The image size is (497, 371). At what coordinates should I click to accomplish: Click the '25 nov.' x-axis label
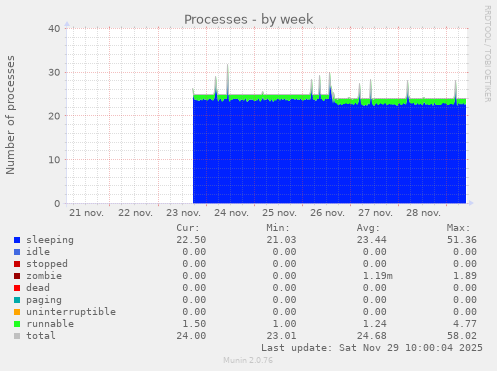[279, 213]
